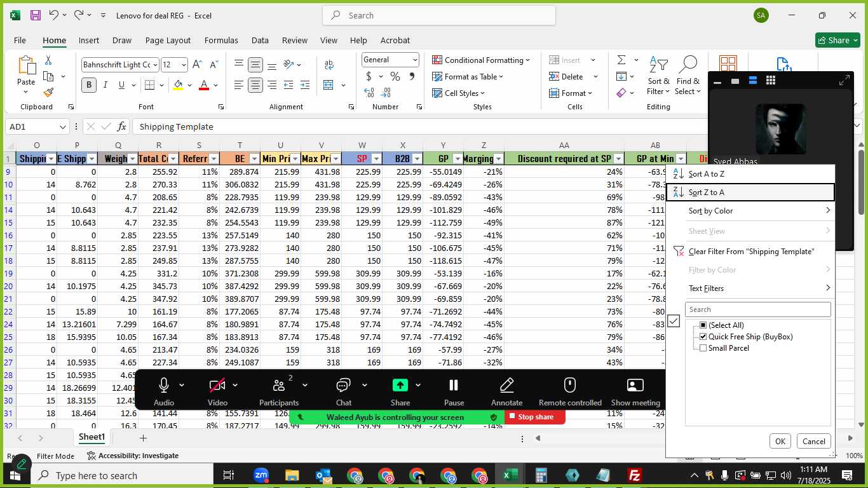Open Zoom Participants panel

click(278, 390)
